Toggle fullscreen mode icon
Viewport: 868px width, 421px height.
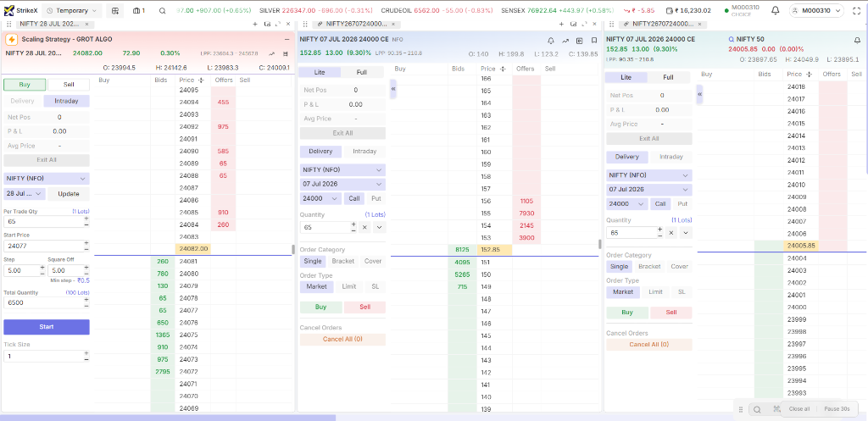point(856,10)
